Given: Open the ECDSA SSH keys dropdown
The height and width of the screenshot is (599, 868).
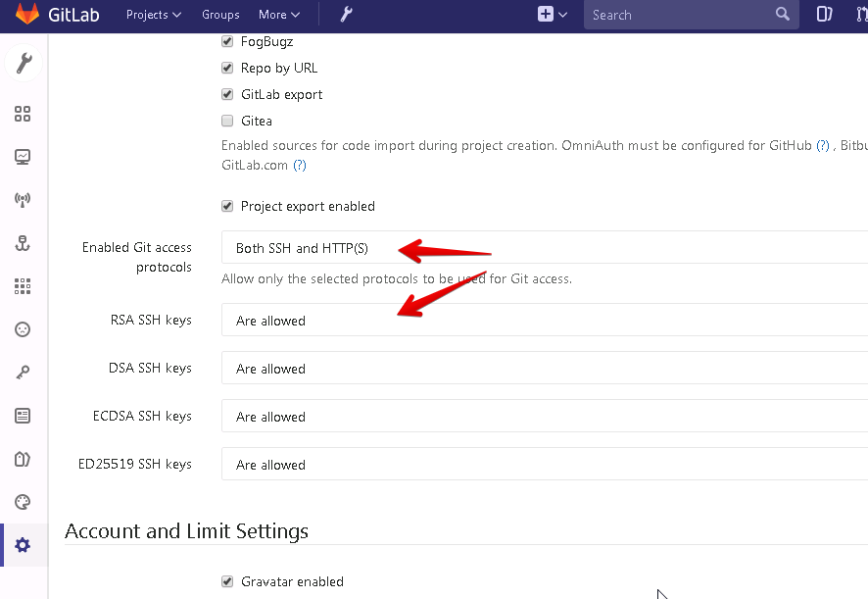Looking at the screenshot, I should (x=545, y=416).
